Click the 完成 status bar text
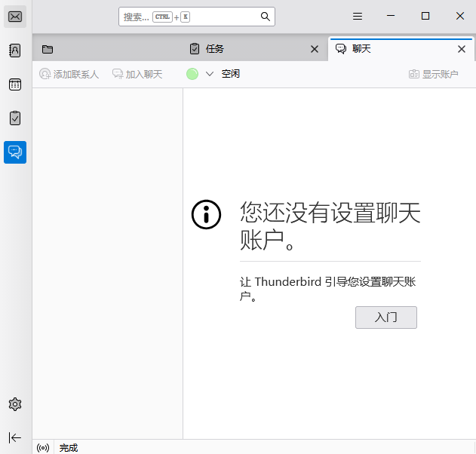Screen dimensions: 476x454 point(69,448)
